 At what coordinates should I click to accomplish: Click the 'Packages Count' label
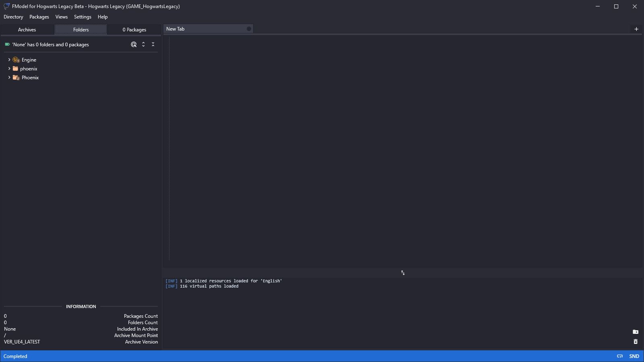(x=141, y=316)
